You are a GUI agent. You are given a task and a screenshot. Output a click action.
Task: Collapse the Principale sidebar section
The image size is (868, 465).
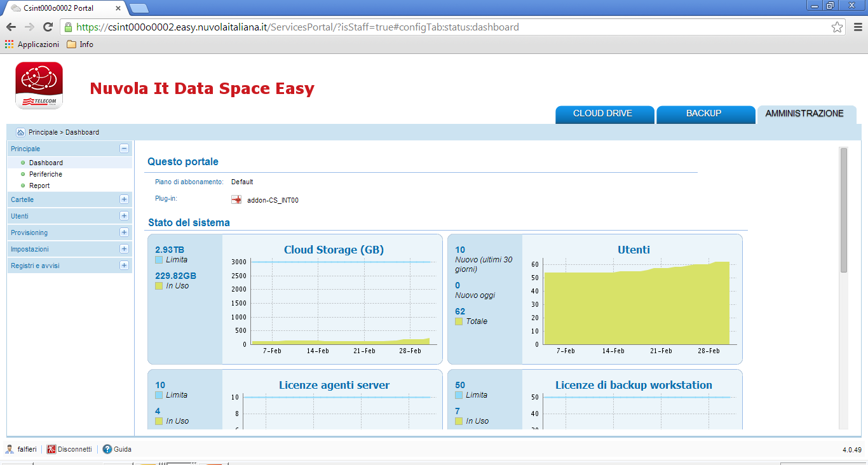pos(124,149)
